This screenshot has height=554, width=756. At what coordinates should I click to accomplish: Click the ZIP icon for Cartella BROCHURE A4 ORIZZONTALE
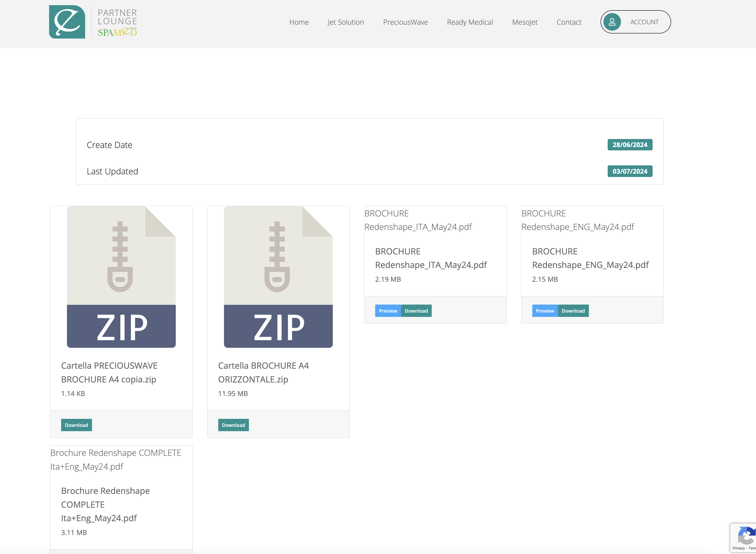tap(278, 277)
